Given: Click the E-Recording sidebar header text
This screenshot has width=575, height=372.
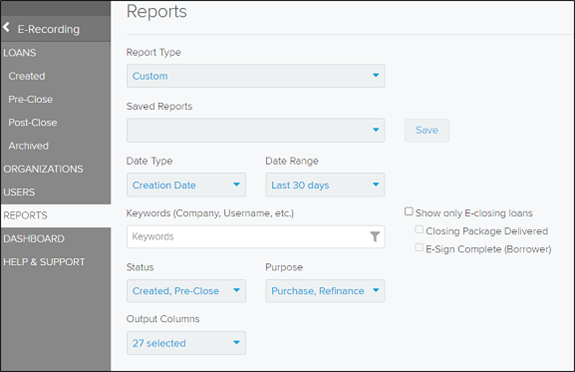Looking at the screenshot, I should (x=48, y=29).
